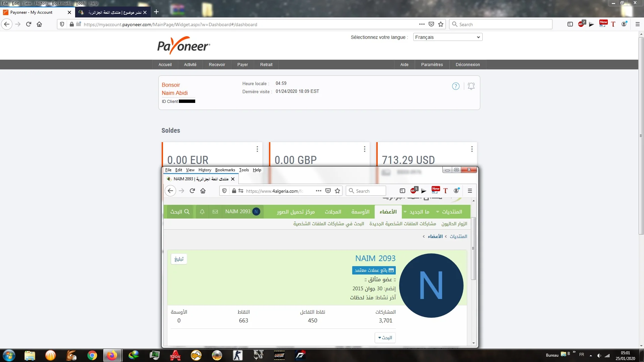The image size is (644, 362).
Task: Open the Accueil menu item on Payoneer
Action: (x=165, y=65)
